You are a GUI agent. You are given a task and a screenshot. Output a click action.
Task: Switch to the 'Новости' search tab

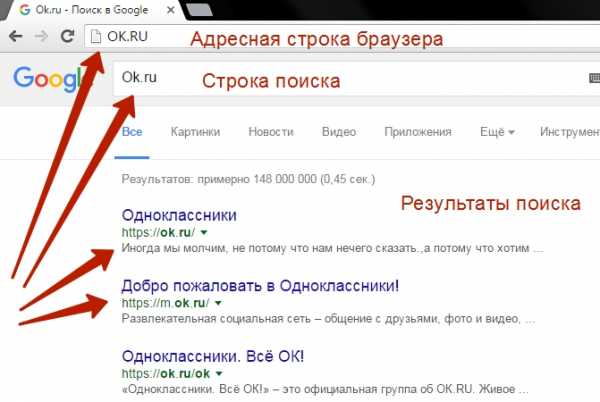pos(271,132)
